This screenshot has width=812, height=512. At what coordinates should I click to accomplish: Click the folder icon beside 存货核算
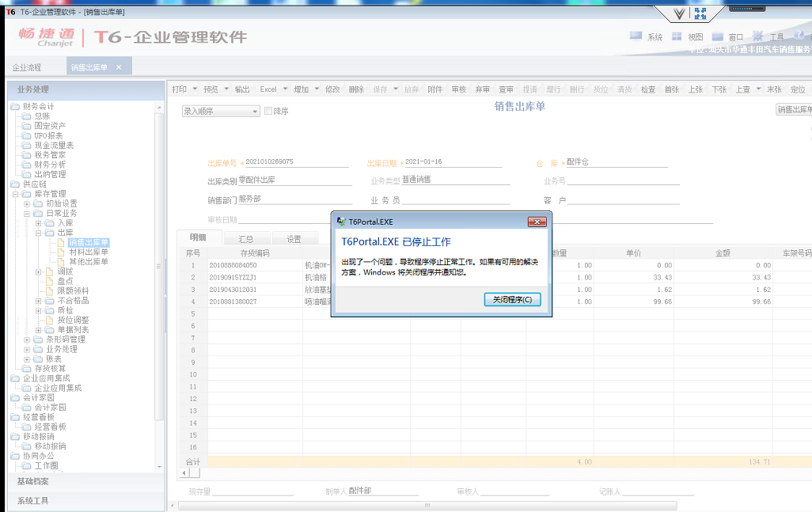(26, 369)
